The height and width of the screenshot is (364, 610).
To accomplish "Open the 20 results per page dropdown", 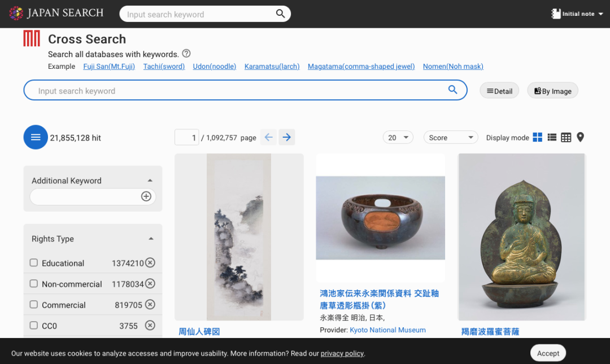I will tap(398, 137).
